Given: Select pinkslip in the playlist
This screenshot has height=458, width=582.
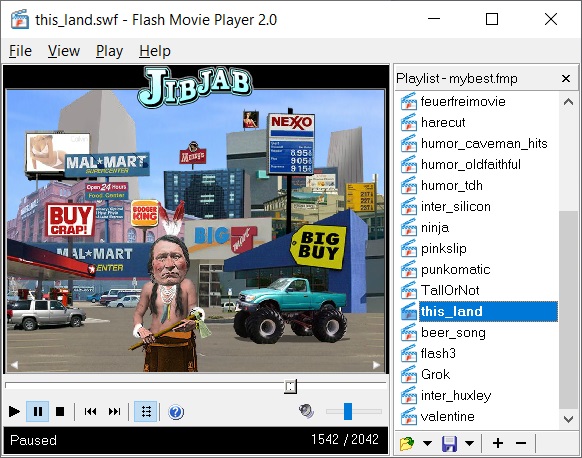Looking at the screenshot, I should [x=444, y=248].
